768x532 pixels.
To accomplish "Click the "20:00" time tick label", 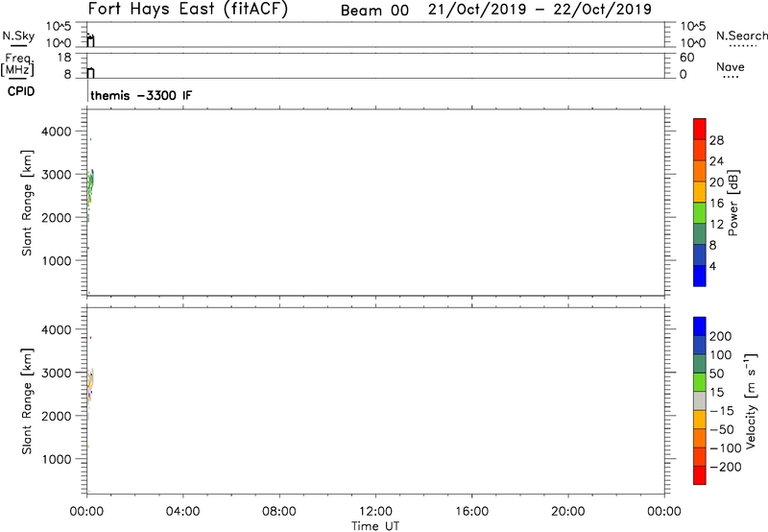I will click(x=567, y=512).
